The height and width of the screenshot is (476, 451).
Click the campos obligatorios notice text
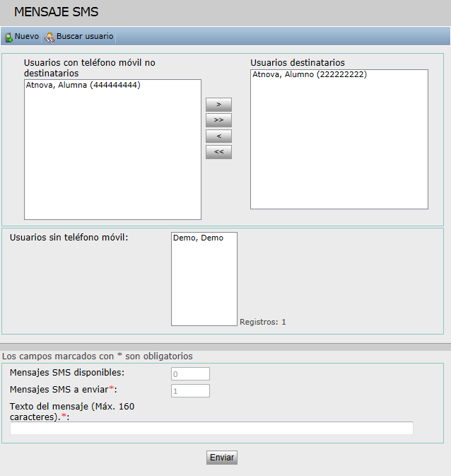tap(98, 356)
